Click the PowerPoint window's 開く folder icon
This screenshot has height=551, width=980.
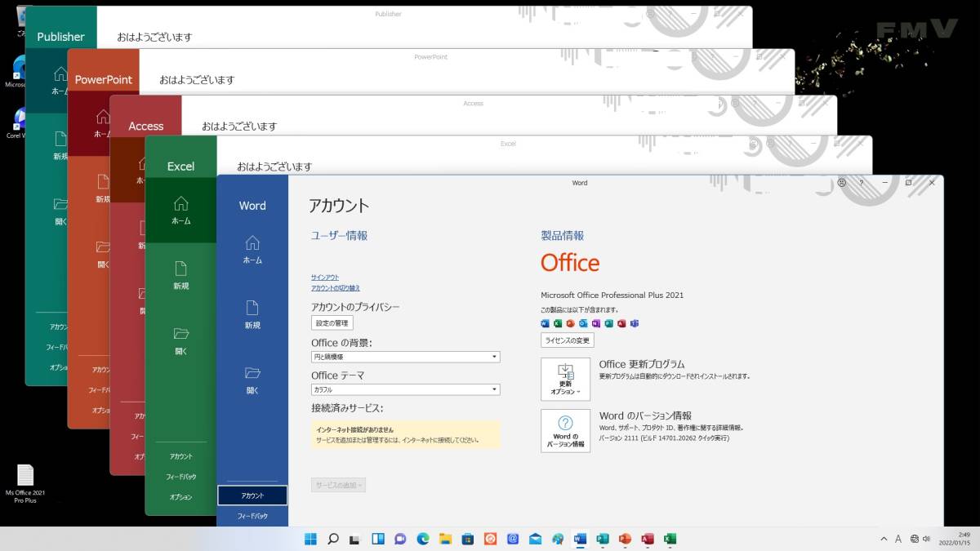(103, 247)
